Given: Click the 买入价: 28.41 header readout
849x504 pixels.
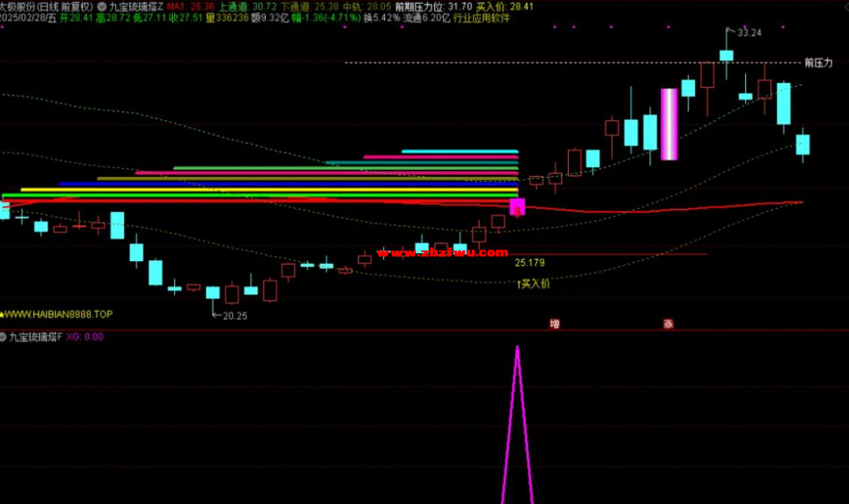Looking at the screenshot, I should pyautogui.click(x=504, y=7).
